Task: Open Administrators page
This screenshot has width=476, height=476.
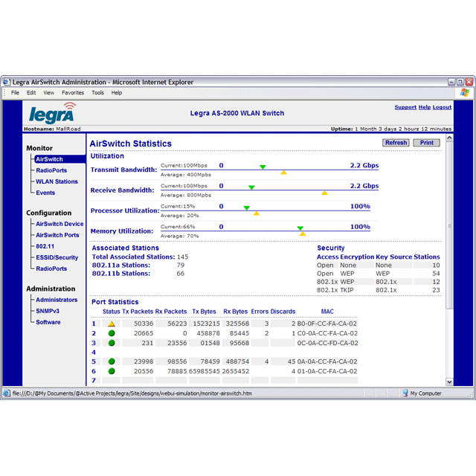Action: tap(57, 300)
